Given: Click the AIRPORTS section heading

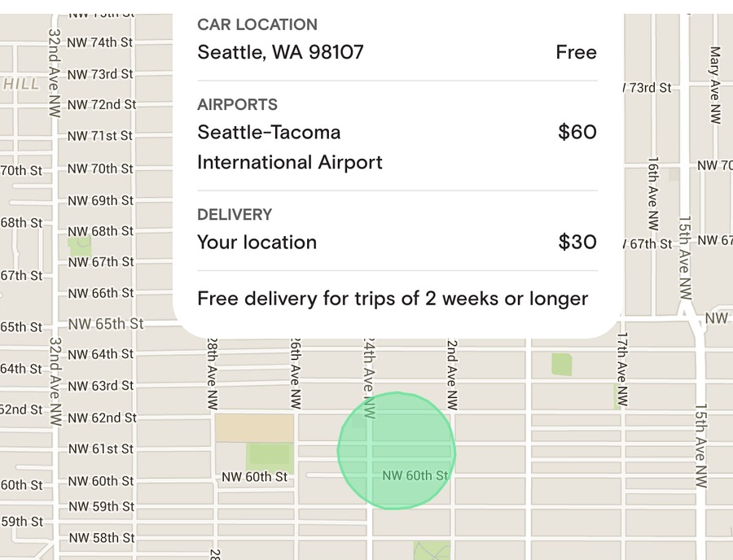Looking at the screenshot, I should [237, 104].
